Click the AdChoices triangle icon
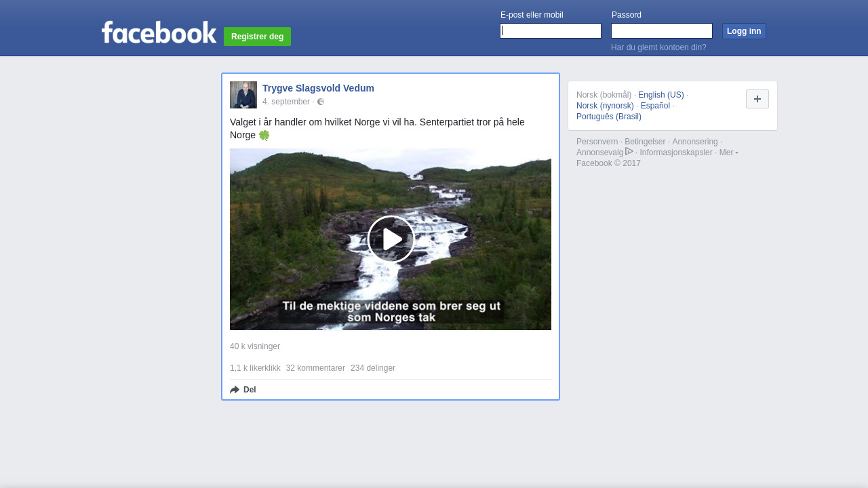The width and height of the screenshot is (868, 488). click(x=629, y=151)
